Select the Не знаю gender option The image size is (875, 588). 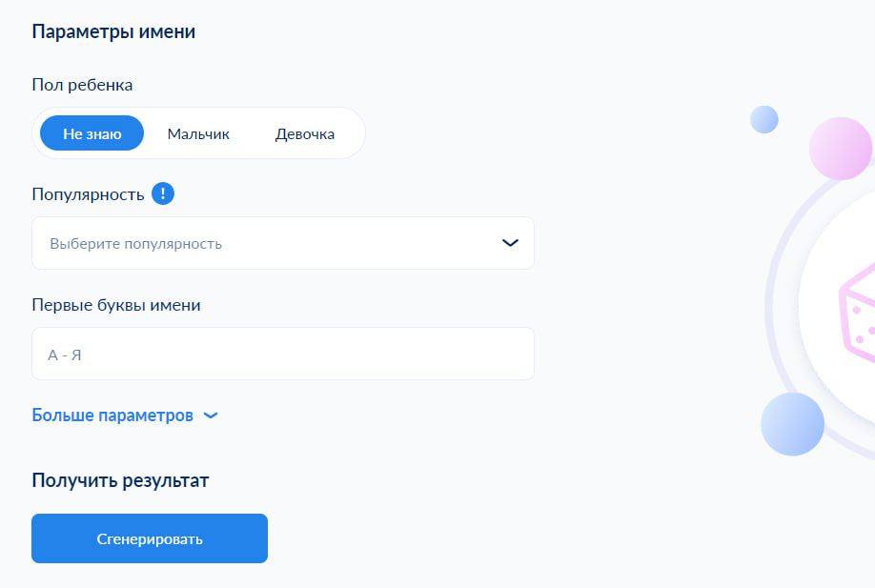[92, 133]
